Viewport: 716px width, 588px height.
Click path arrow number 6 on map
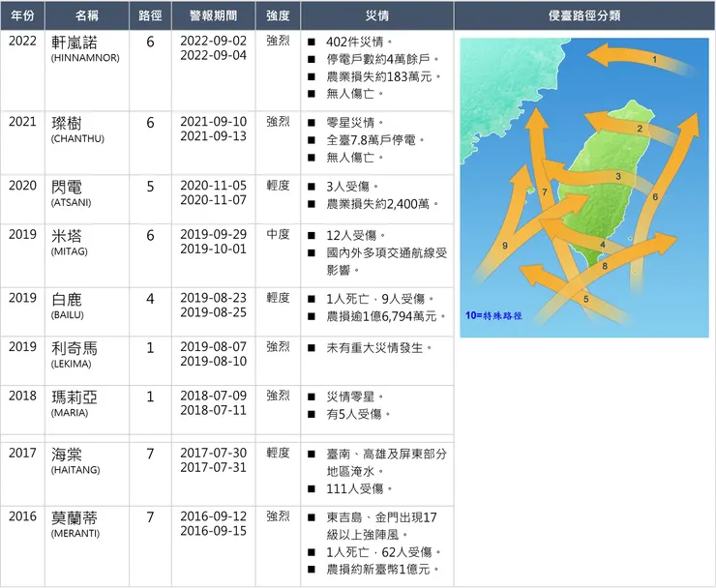coord(655,196)
